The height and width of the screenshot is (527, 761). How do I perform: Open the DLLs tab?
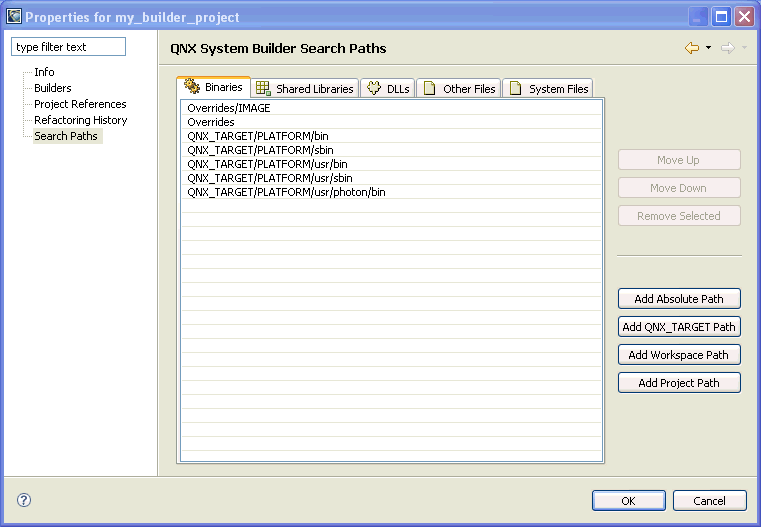click(387, 89)
